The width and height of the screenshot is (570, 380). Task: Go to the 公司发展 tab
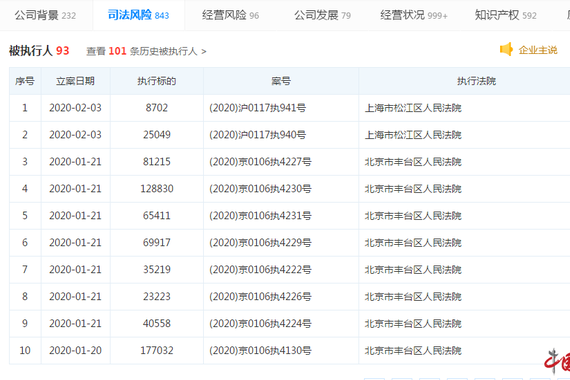pyautogui.click(x=322, y=15)
